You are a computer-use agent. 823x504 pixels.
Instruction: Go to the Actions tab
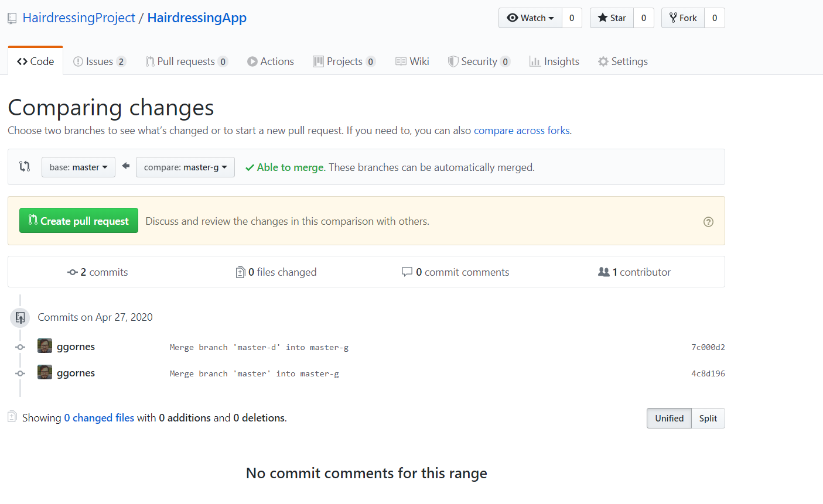(271, 61)
